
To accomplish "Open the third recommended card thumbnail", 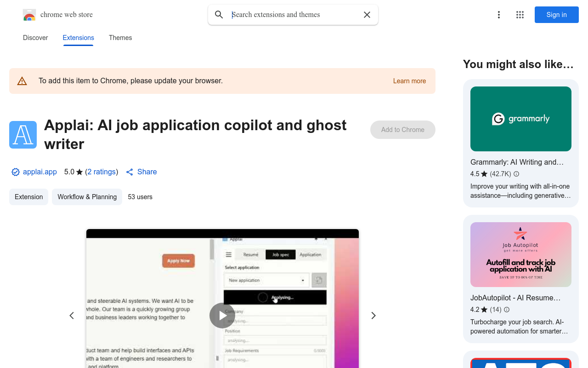I will pos(521,363).
